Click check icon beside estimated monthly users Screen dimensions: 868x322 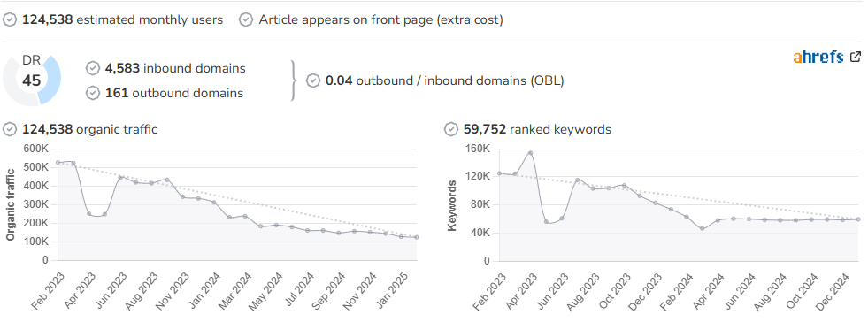[x=10, y=20]
